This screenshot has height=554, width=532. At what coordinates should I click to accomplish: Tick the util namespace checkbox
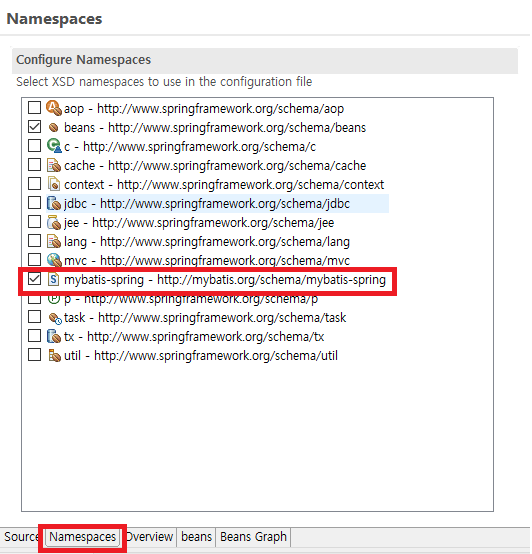click(34, 355)
